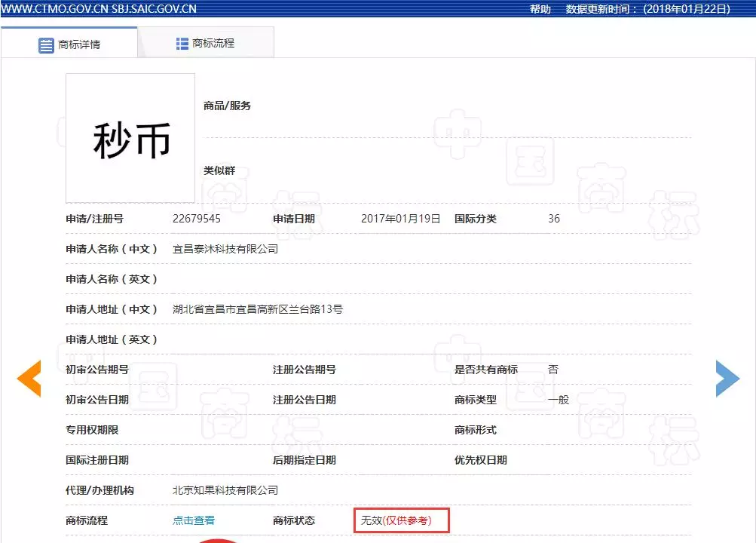Click the 商标流程 label in bottom row
This screenshot has height=543, width=756.
tap(87, 520)
